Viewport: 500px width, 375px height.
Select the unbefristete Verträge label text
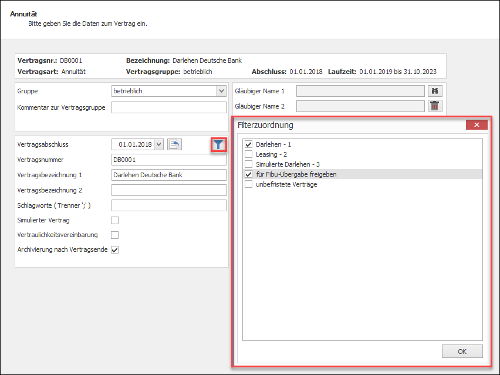click(286, 184)
